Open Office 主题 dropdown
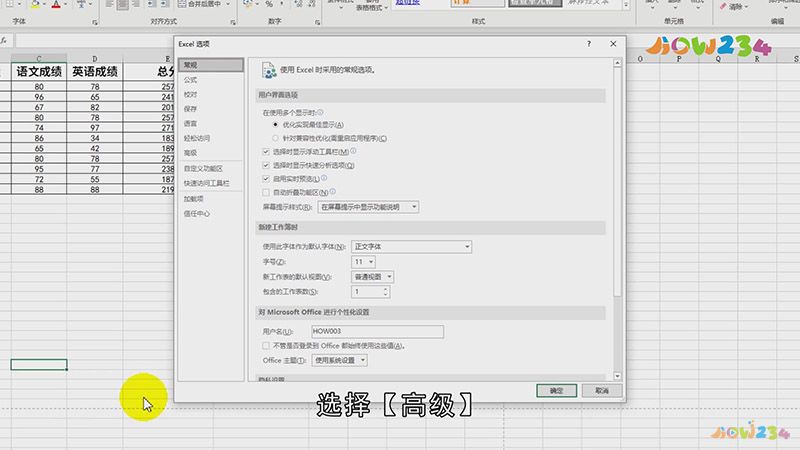This screenshot has height=450, width=800. click(339, 360)
